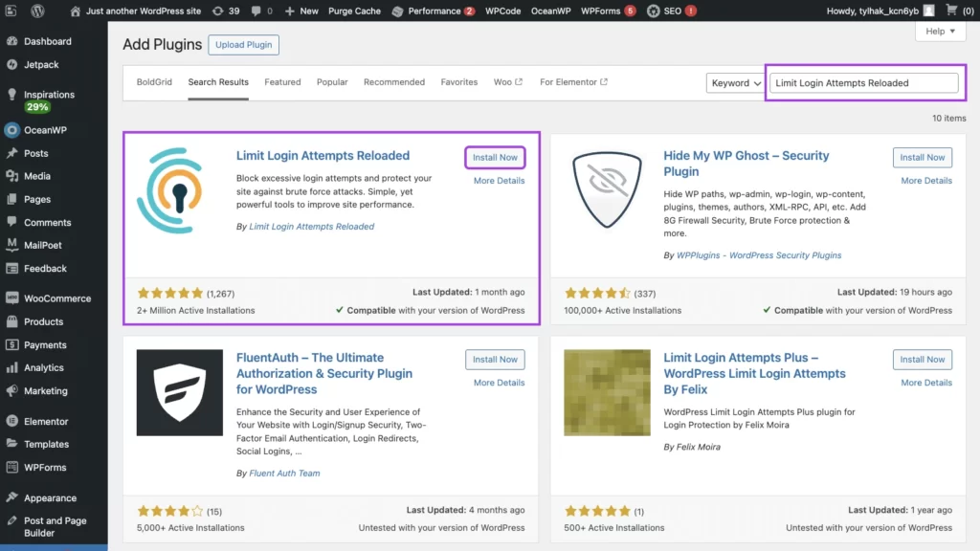Open the Favorites tab
The width and height of the screenshot is (980, 551).
[458, 82]
